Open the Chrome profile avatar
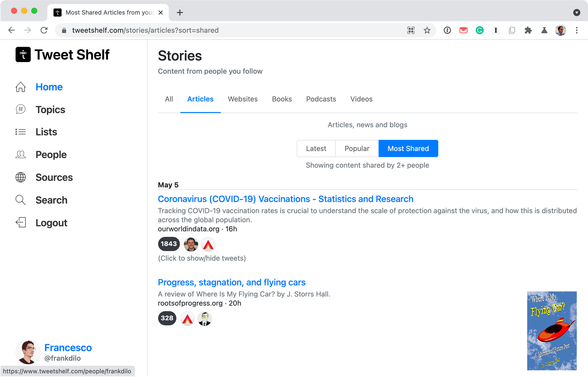Viewport: 588px width, 377px height. [x=560, y=30]
